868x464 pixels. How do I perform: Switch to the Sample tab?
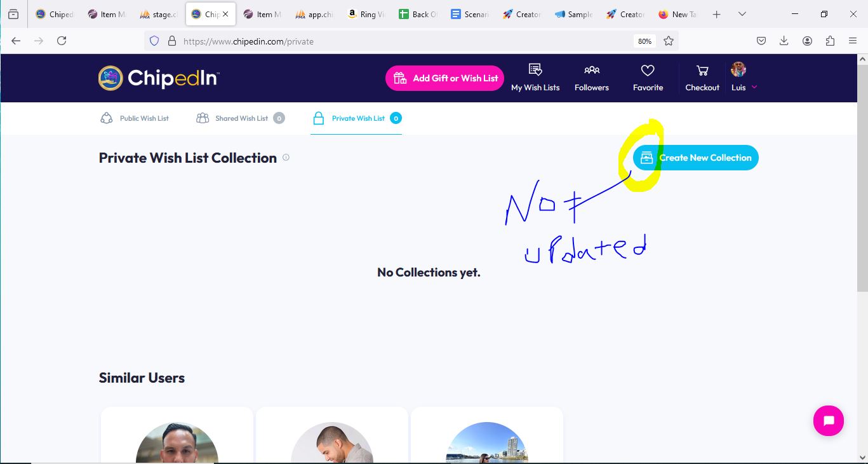(x=574, y=14)
